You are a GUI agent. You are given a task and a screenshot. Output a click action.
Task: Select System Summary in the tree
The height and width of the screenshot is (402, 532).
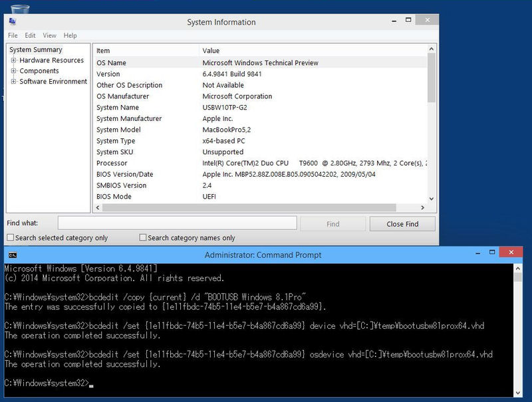coord(36,50)
